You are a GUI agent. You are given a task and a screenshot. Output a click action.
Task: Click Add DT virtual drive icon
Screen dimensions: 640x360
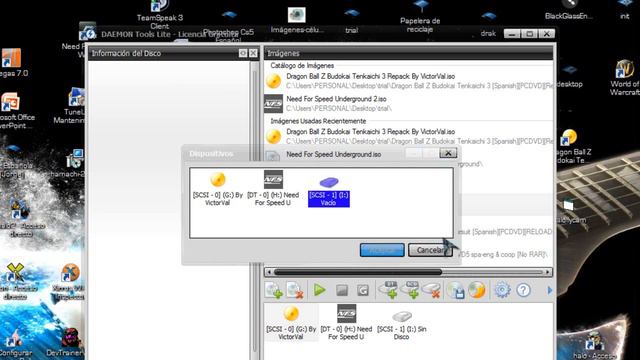coord(388,290)
